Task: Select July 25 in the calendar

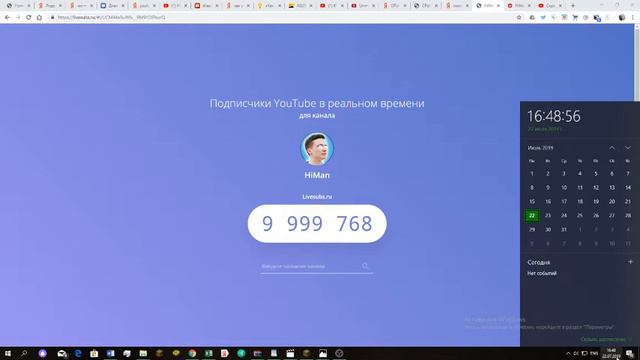Action: click(580, 216)
